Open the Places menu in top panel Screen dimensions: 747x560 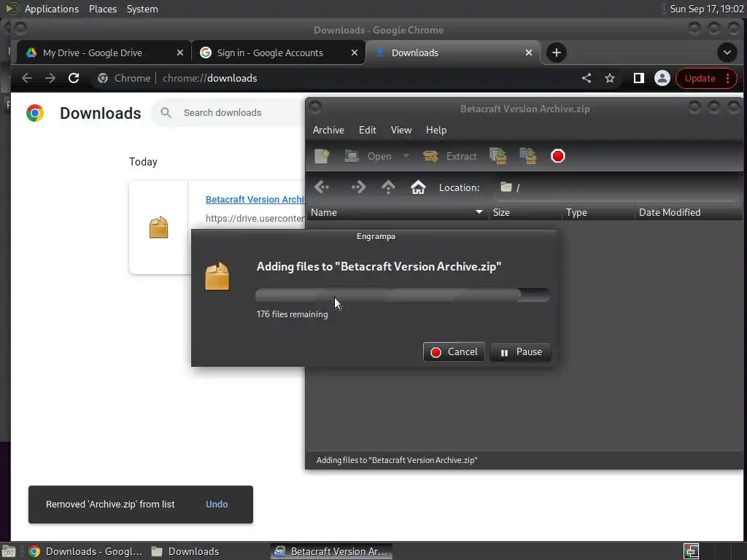(x=103, y=9)
